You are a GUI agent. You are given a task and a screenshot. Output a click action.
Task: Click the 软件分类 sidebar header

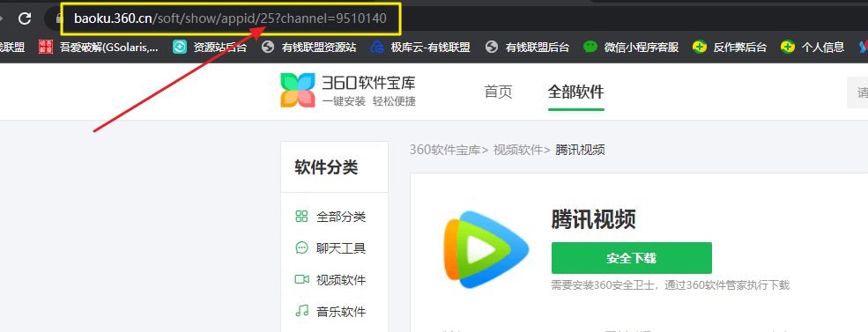pyautogui.click(x=326, y=167)
